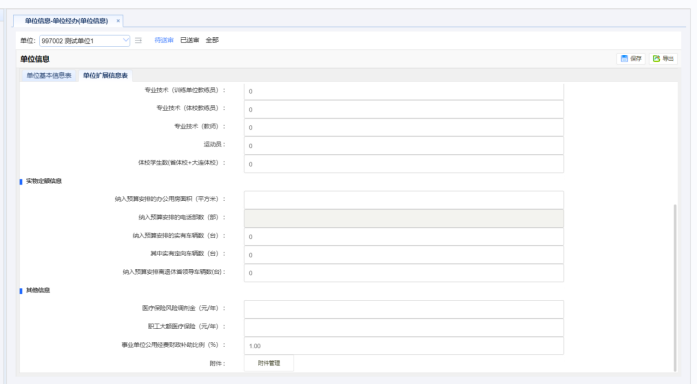The width and height of the screenshot is (697, 384).
Task: Click the form's vertical scrollbar
Action: pos(675,287)
